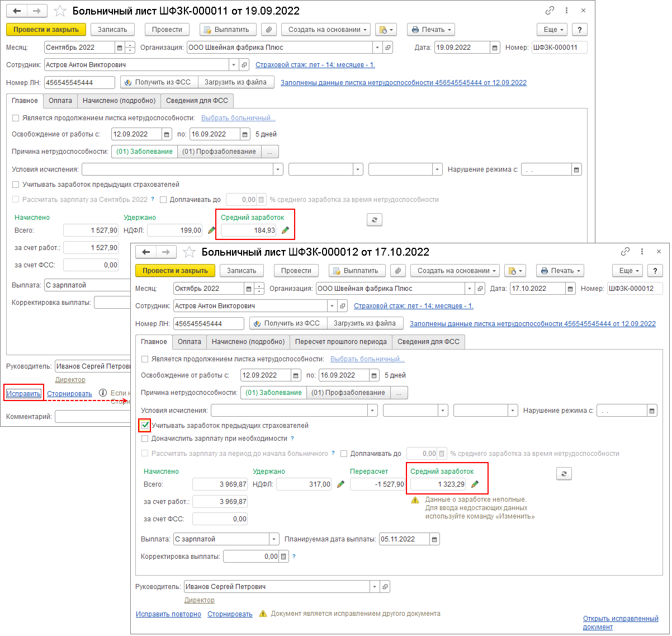Open Пересчет прошлого периода tab

click(341, 342)
